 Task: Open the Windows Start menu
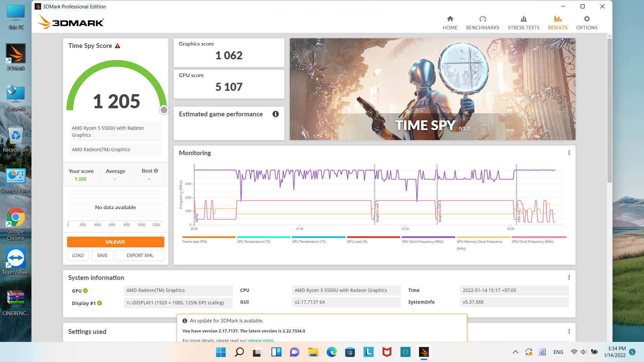pos(221,352)
